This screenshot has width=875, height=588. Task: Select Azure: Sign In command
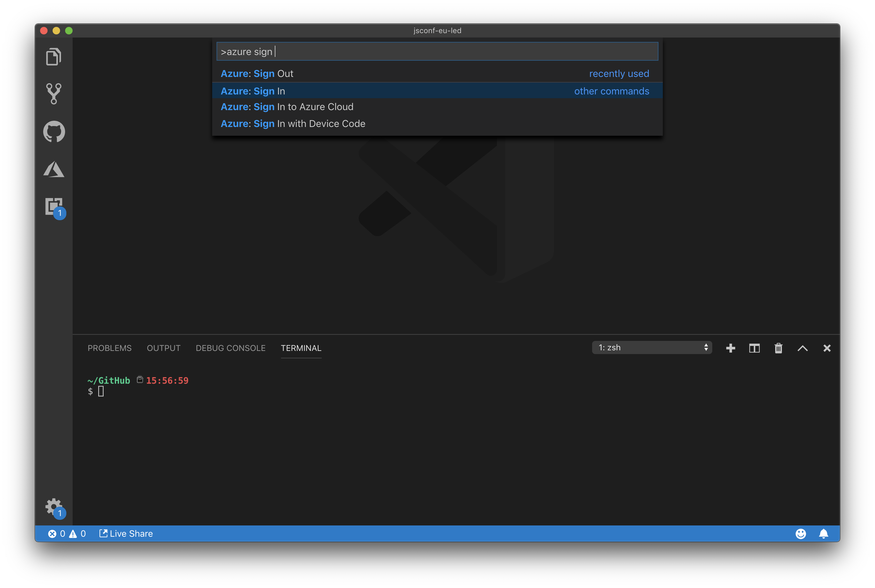253,91
